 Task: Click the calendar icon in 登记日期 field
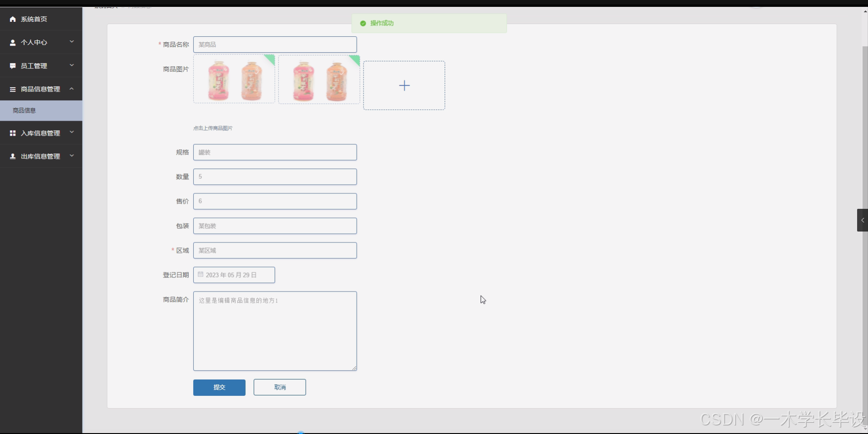201,274
